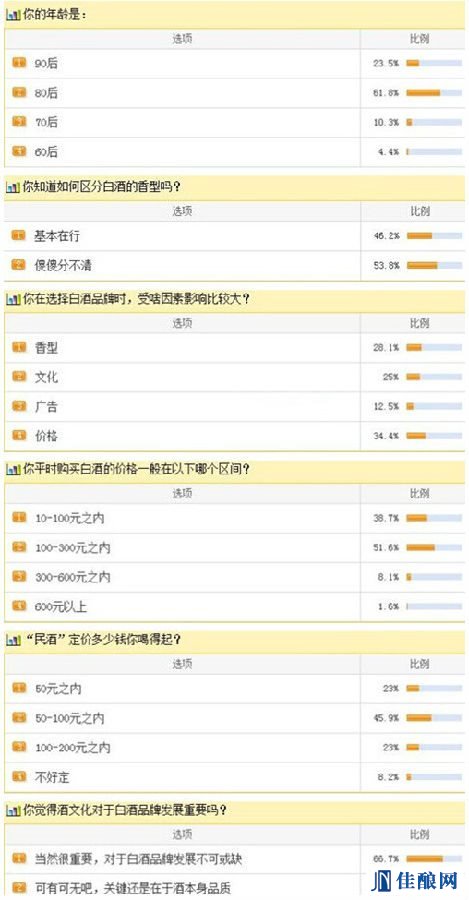Click the chart icon for 你在选择白酒品牌时 question

(x=13, y=299)
